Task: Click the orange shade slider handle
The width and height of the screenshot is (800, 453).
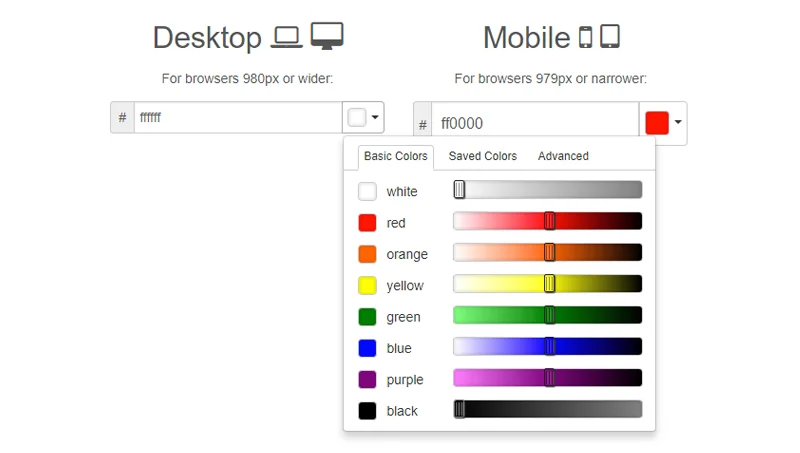Action: click(549, 253)
